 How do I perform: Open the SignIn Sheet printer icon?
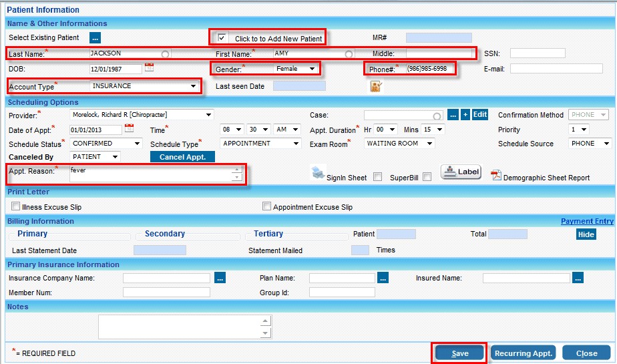[319, 173]
